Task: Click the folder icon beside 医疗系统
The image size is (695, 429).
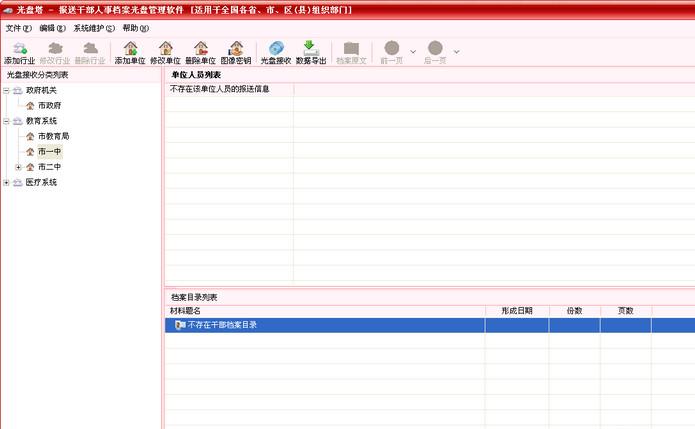Action: (x=18, y=182)
